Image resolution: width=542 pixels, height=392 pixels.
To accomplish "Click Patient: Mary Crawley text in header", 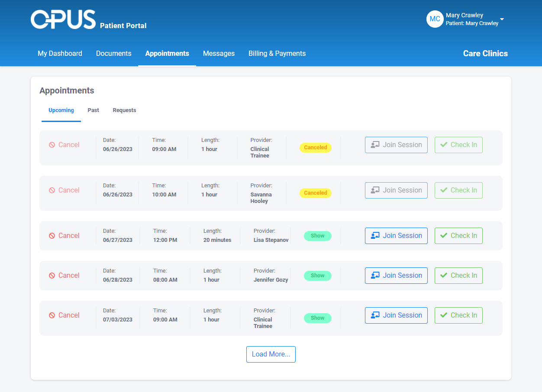I will click(472, 23).
